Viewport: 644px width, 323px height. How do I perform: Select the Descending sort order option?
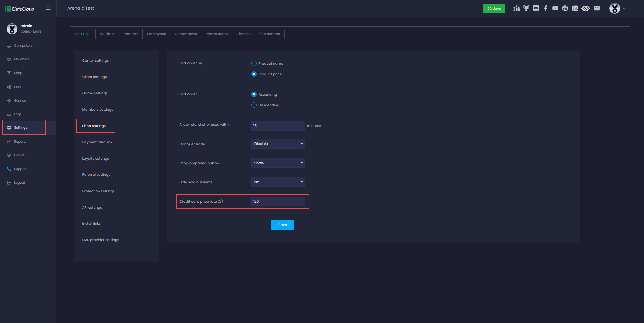(254, 105)
